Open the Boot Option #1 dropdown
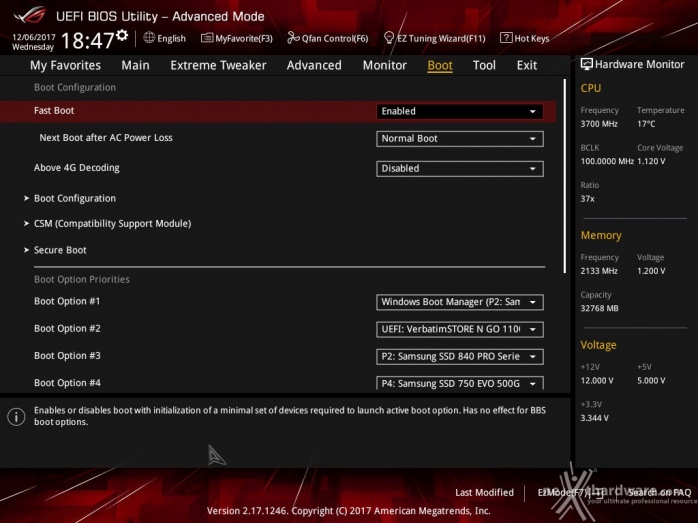 pos(459,302)
